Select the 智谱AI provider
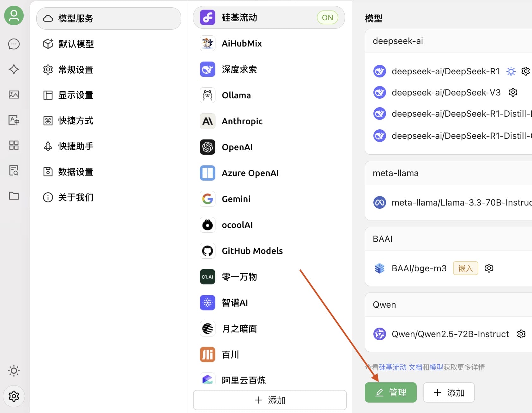 pos(269,303)
